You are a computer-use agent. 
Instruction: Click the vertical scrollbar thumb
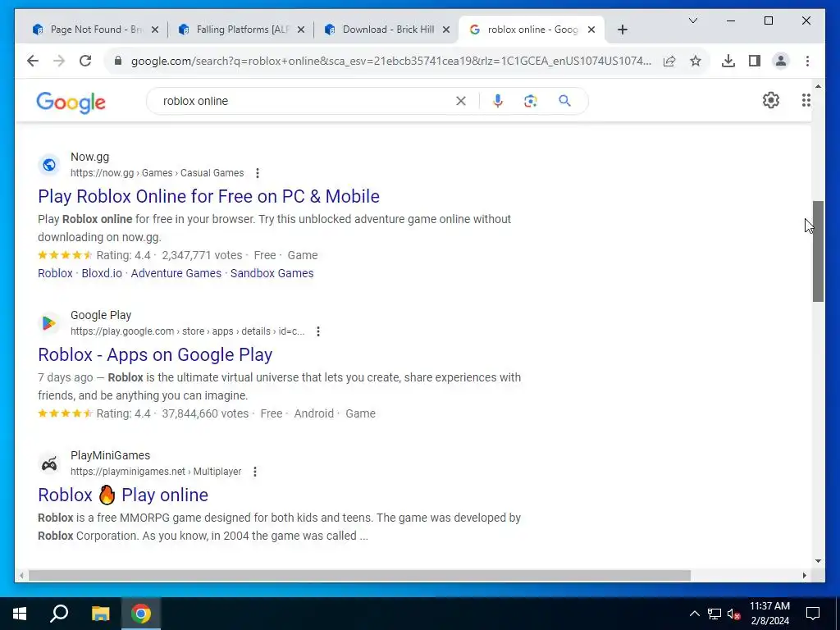818,251
